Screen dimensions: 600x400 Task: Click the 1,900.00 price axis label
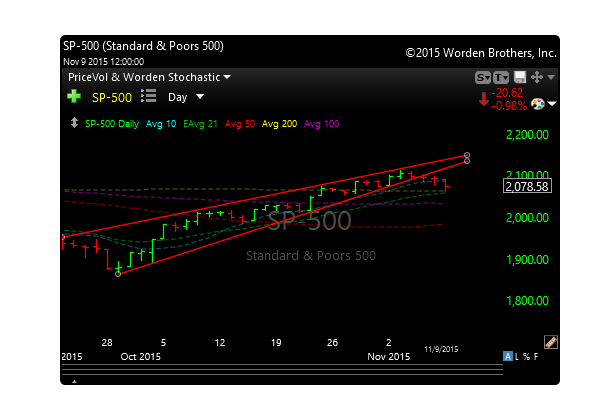pyautogui.click(x=527, y=260)
